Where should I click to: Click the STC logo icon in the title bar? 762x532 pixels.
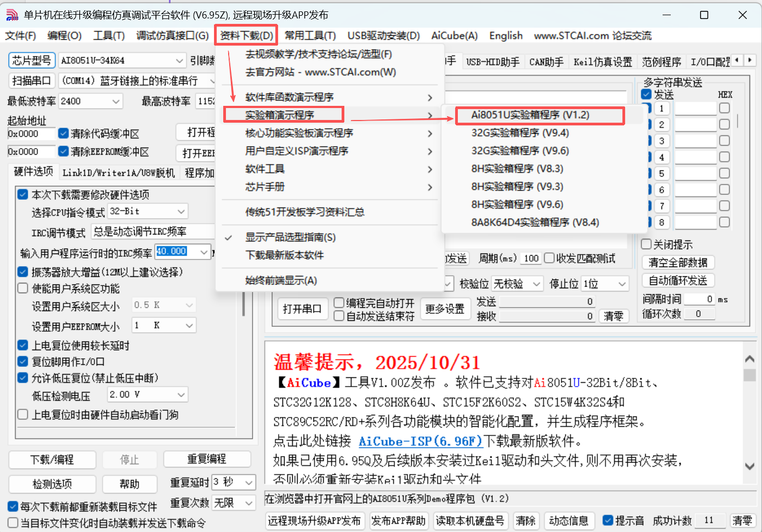[x=11, y=15]
